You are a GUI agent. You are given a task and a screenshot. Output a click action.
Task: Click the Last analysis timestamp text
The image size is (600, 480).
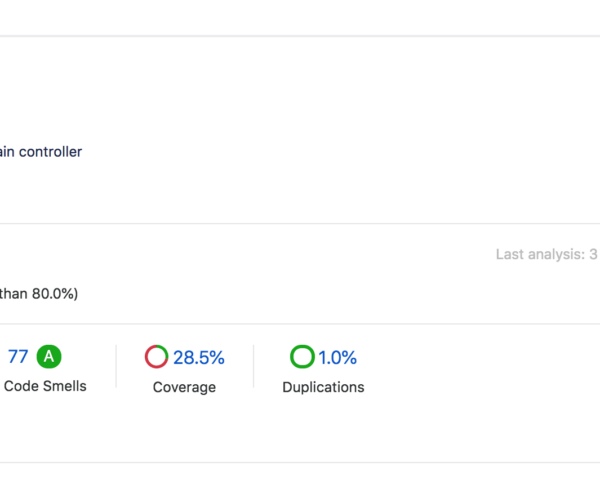546,255
